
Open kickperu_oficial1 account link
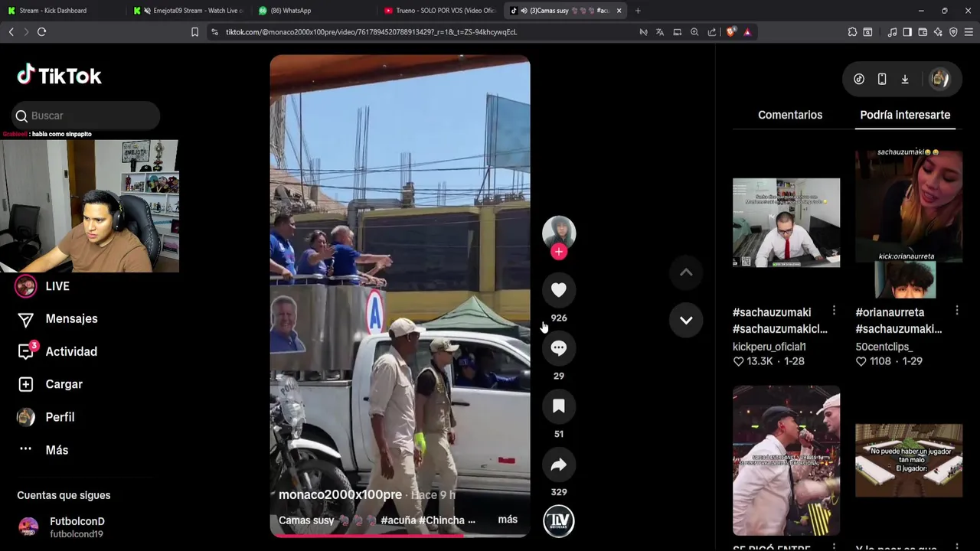(769, 347)
